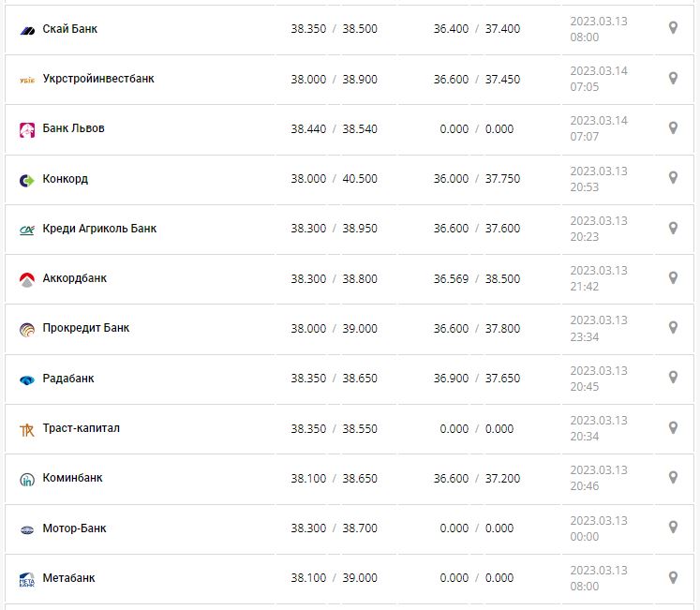Image resolution: width=700 pixels, height=610 pixels.
Task: Show Конкорд branches via map pin
Action: pyautogui.click(x=673, y=178)
